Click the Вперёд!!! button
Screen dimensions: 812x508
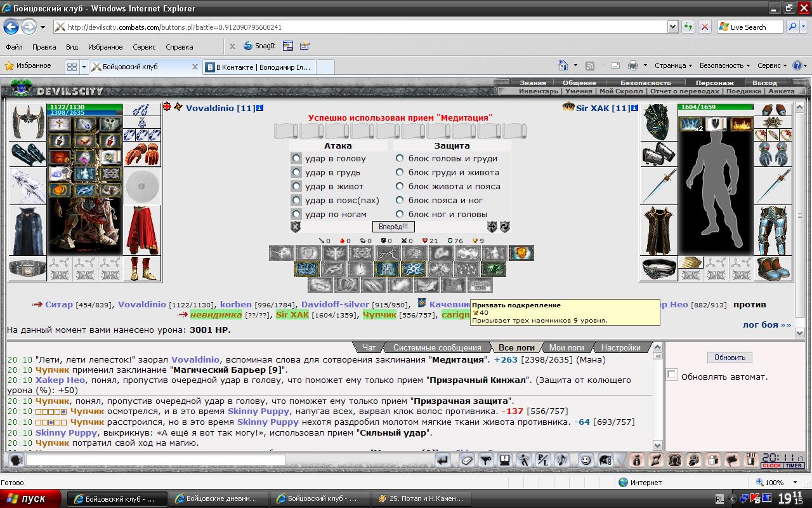pyautogui.click(x=393, y=227)
